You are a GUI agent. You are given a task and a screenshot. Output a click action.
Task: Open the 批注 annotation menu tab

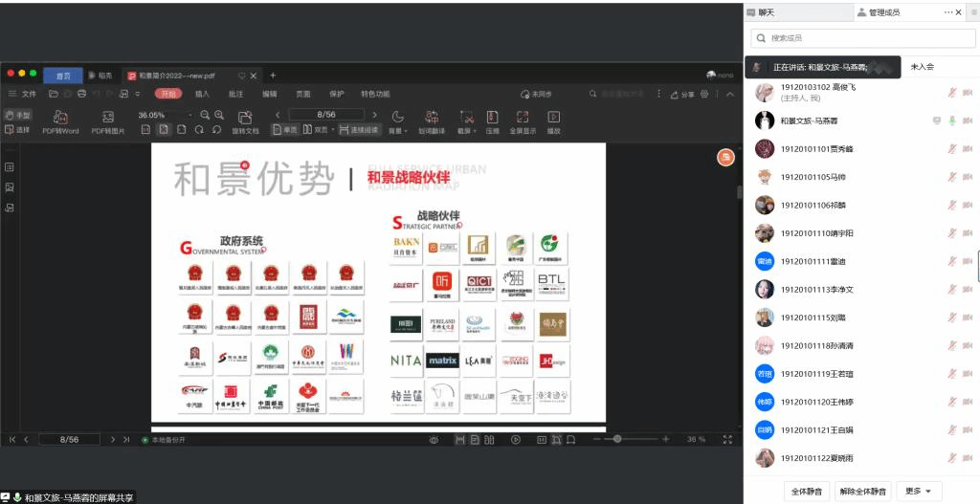point(235,94)
